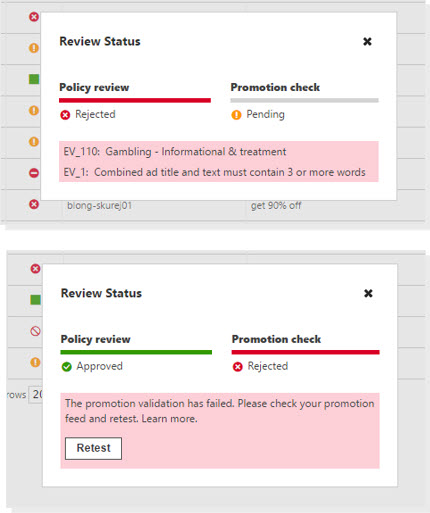The height and width of the screenshot is (513, 430).
Task: Click the orange Pending status icon
Action: pyautogui.click(x=236, y=115)
